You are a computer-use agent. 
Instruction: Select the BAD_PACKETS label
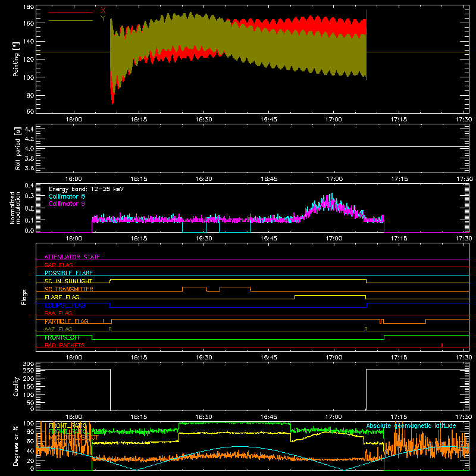[x=65, y=345]
